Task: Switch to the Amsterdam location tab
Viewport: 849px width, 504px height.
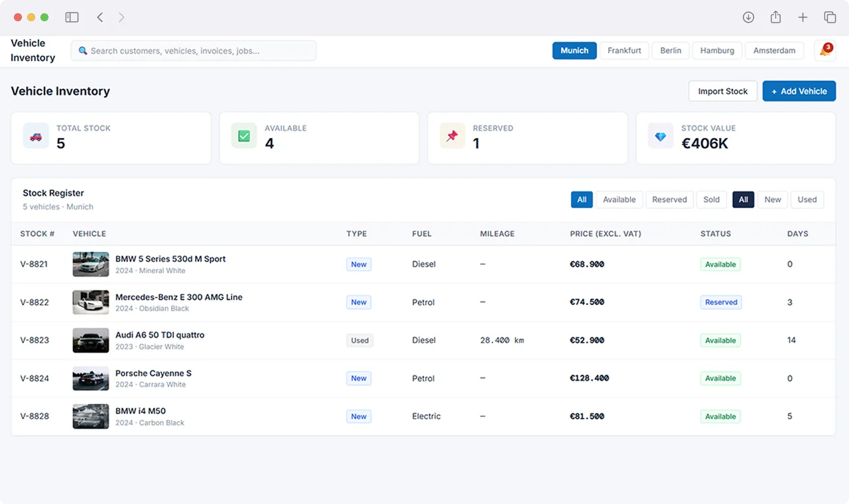Action: click(x=774, y=50)
